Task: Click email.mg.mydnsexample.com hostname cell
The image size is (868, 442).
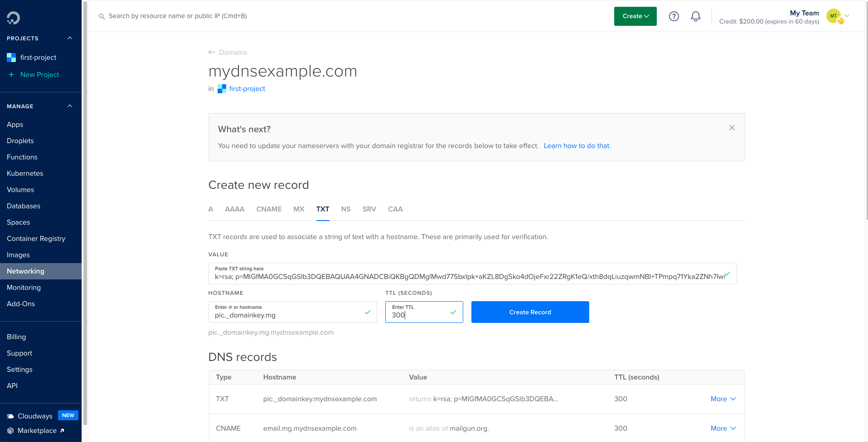Action: point(310,428)
